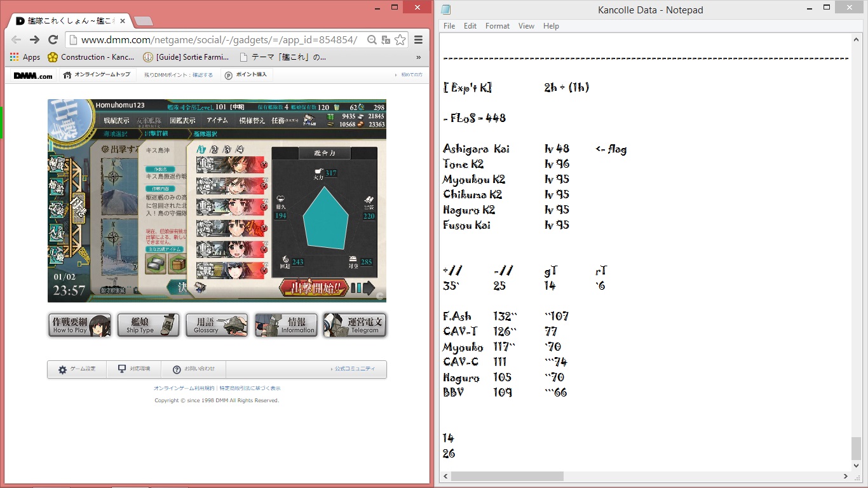Click the Apps bookmarks shortcut

tap(25, 57)
